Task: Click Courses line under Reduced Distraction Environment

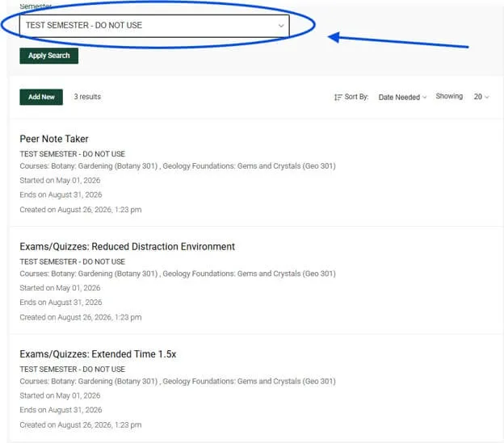Action: point(178,274)
